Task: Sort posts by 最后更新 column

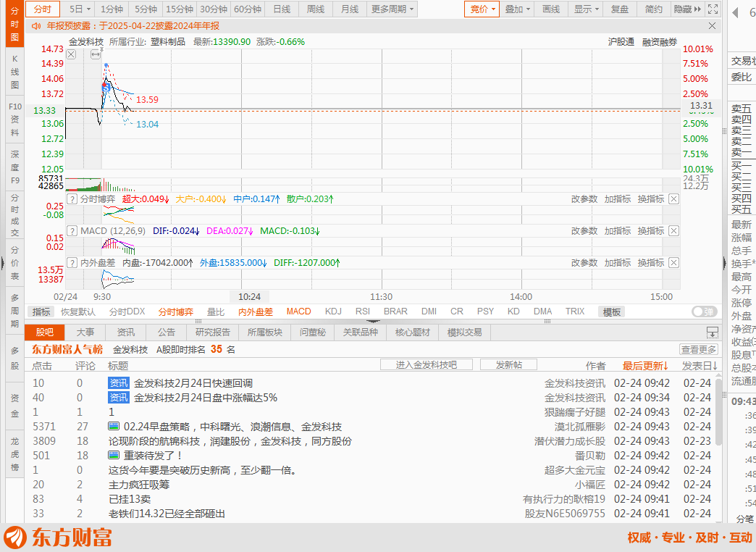Action: (x=645, y=367)
